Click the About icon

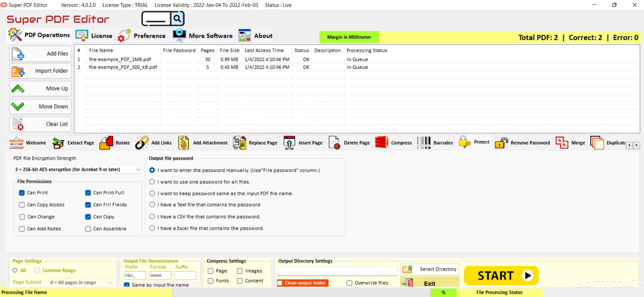tap(244, 36)
